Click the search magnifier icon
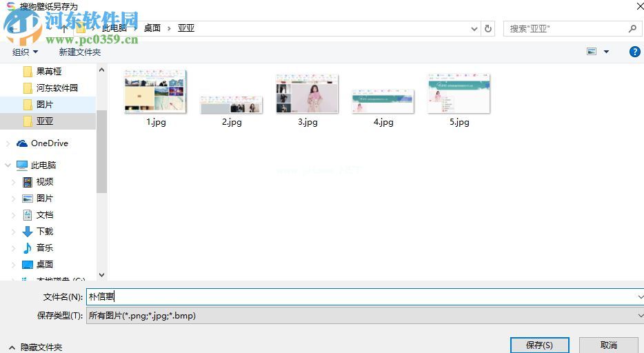This screenshot has width=644, height=353. coord(632,28)
